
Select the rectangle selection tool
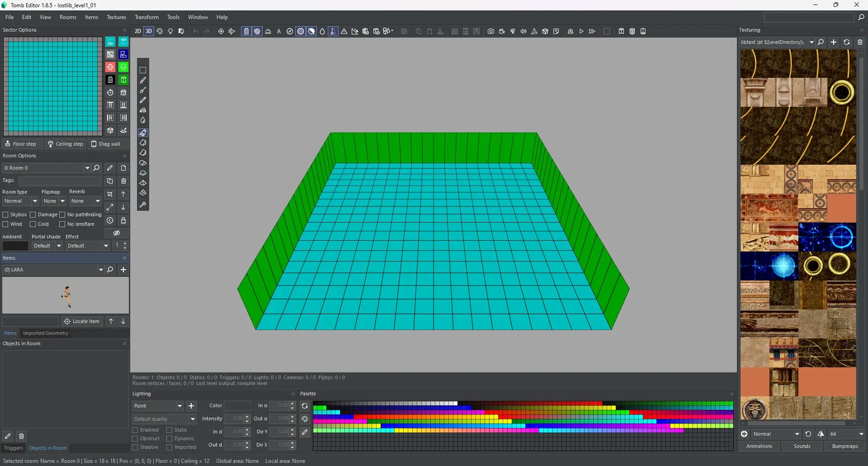point(143,70)
